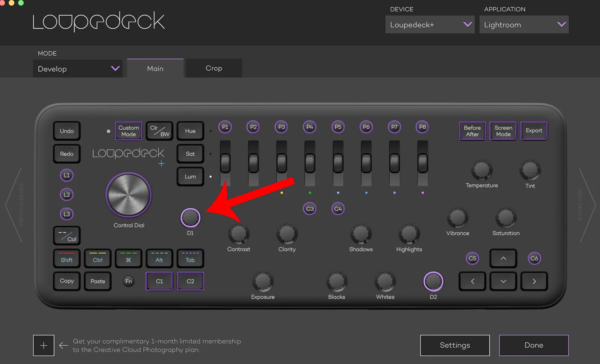This screenshot has width=600, height=364.
Task: Select the C6 custom button
Action: pos(534,258)
